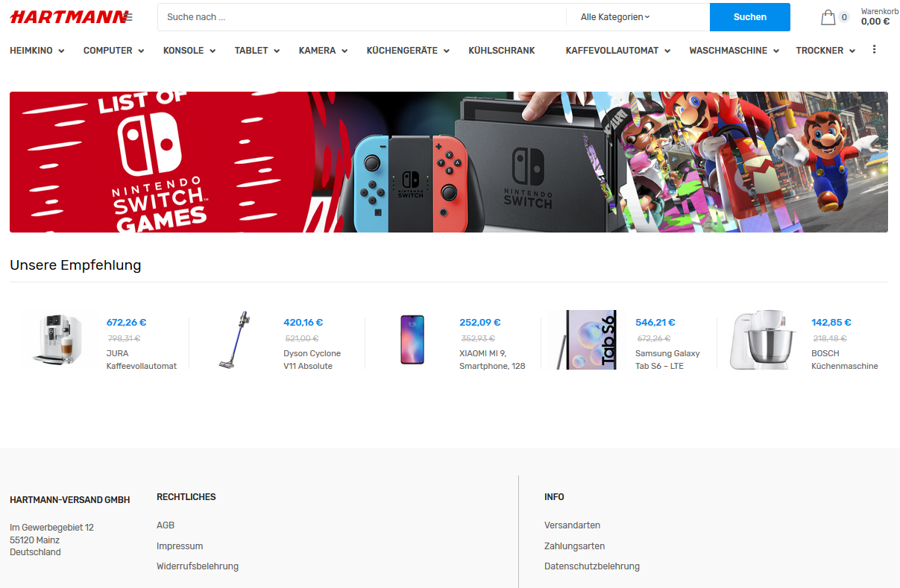This screenshot has height=588, width=900.
Task: Select the Xiaomi Mi 9 smartphone image
Action: point(412,340)
